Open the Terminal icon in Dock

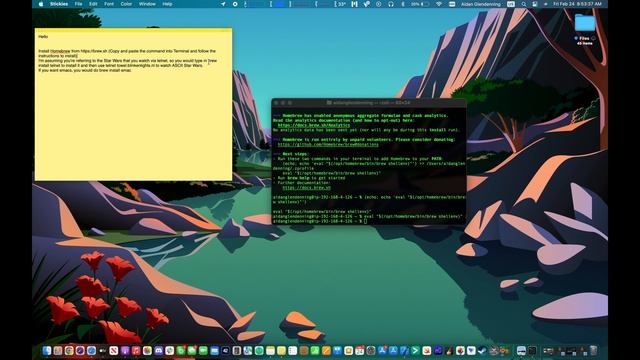532,351
